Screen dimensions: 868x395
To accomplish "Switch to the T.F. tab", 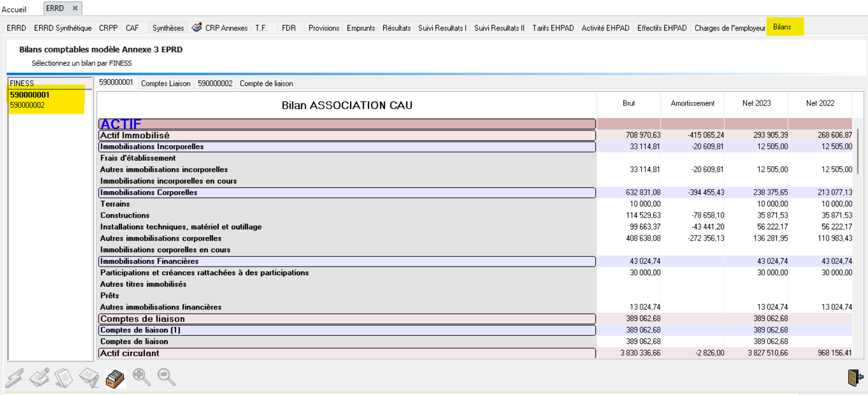I will 261,28.
